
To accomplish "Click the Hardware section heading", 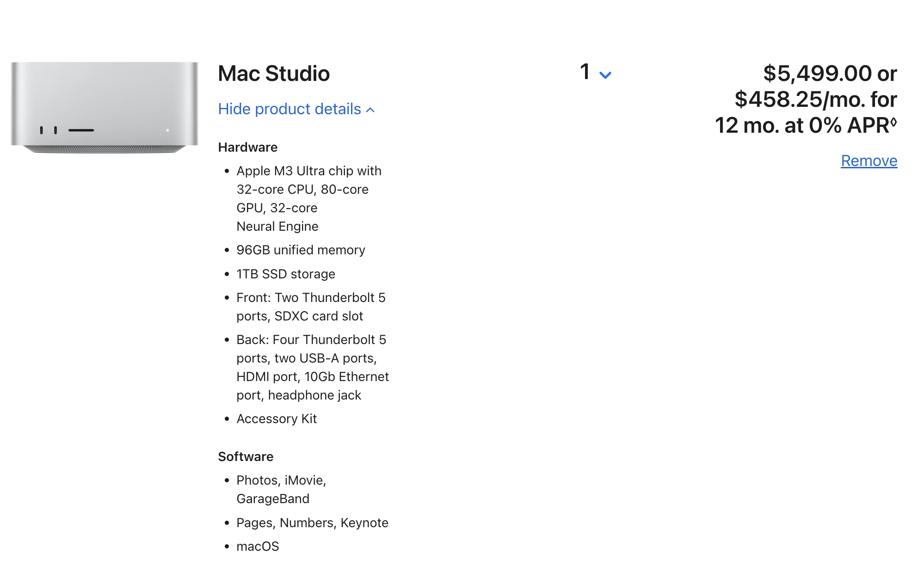I will 248,148.
